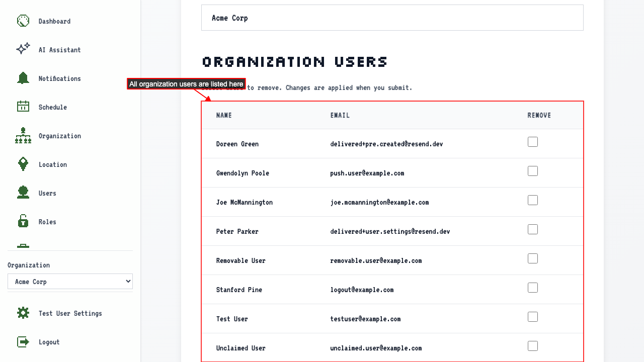The width and height of the screenshot is (644, 362).
Task: Click the REMOVE column header
Action: pyautogui.click(x=539, y=115)
